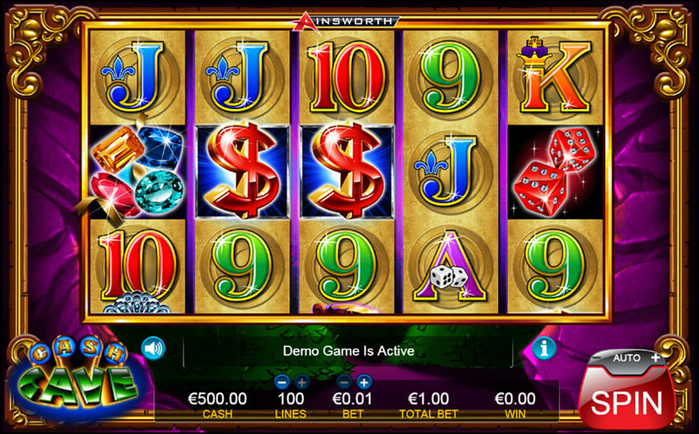Open the AUTO spin option
The image size is (699, 434).
626,358
